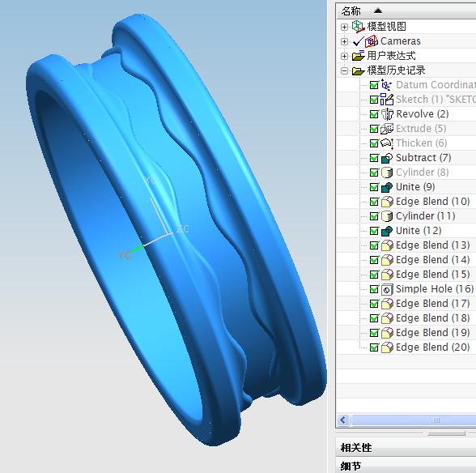Select the Revolve (2) feature label

423,114
